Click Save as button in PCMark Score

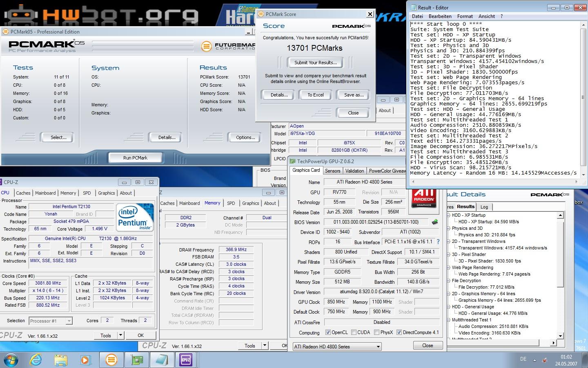click(354, 95)
